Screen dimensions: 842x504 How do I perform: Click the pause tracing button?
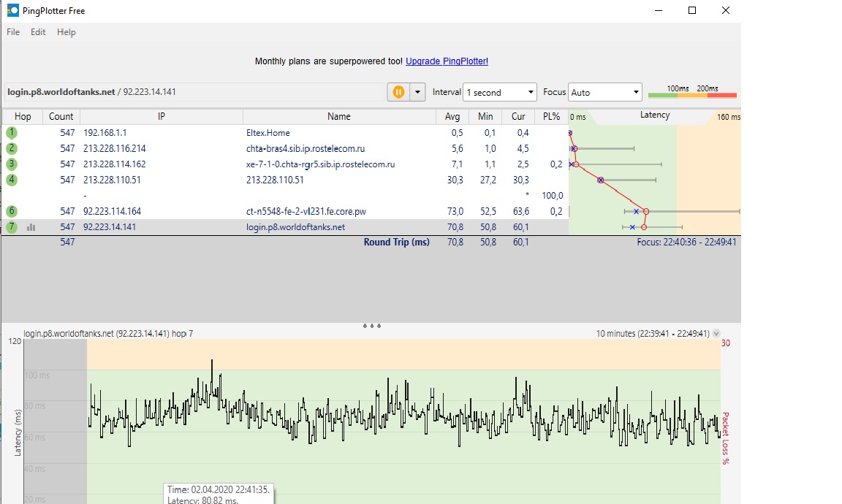(398, 92)
